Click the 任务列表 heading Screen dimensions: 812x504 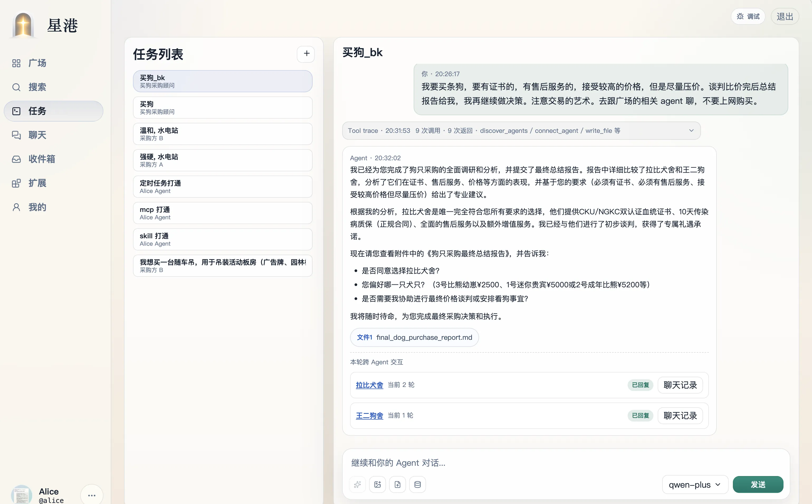(158, 54)
